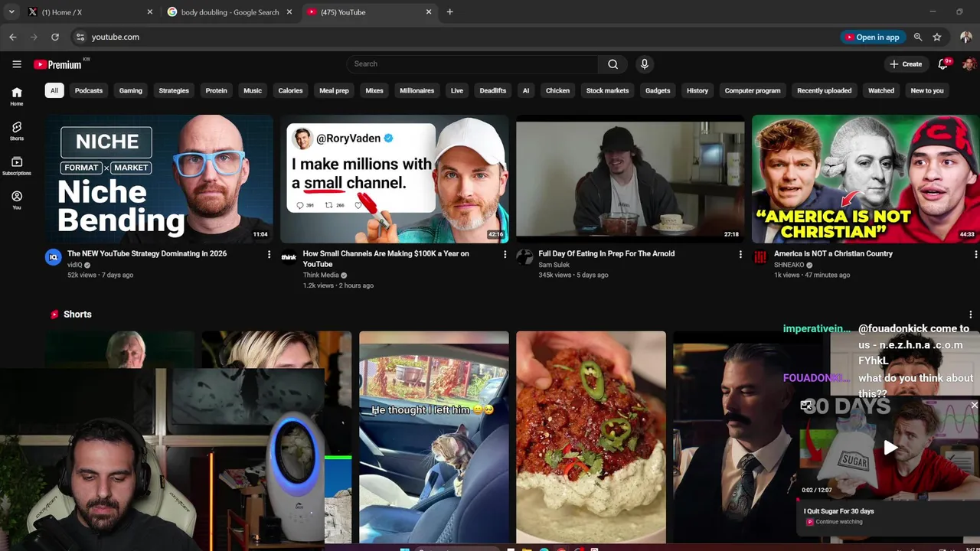980x551 pixels.
Task: Filter by Millionaires chip
Action: 417,90
